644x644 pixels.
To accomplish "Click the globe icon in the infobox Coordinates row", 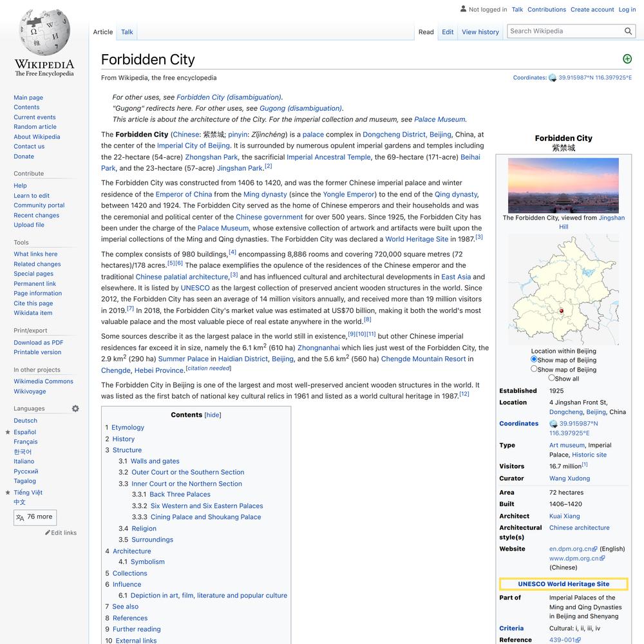I will pos(553,424).
